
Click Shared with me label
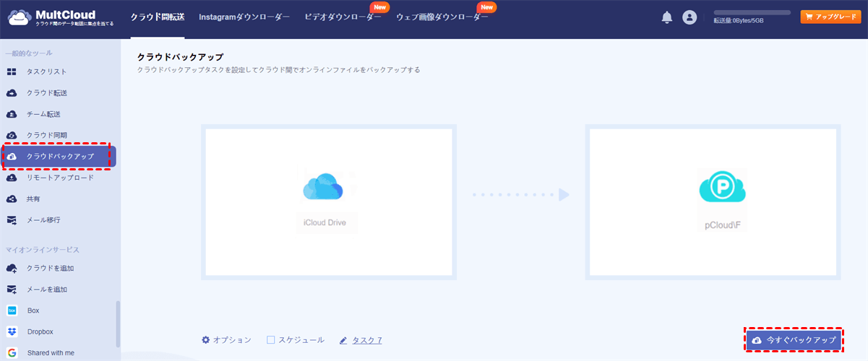(51, 353)
